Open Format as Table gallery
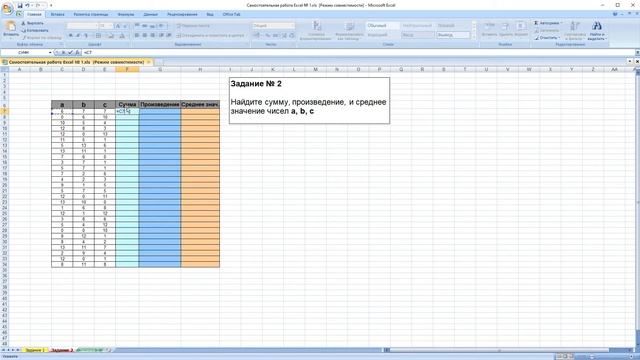The width and height of the screenshot is (640, 360). [349, 31]
